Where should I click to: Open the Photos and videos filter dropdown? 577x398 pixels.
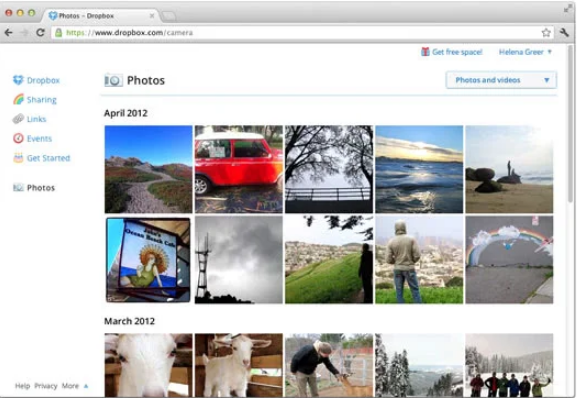[501, 80]
